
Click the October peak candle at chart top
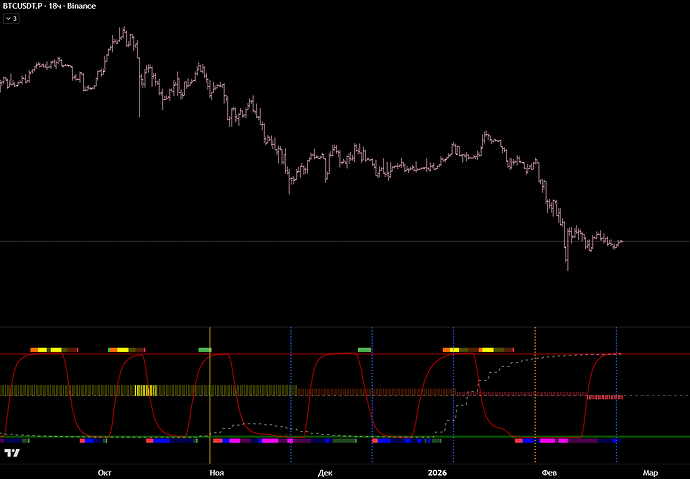[x=123, y=32]
